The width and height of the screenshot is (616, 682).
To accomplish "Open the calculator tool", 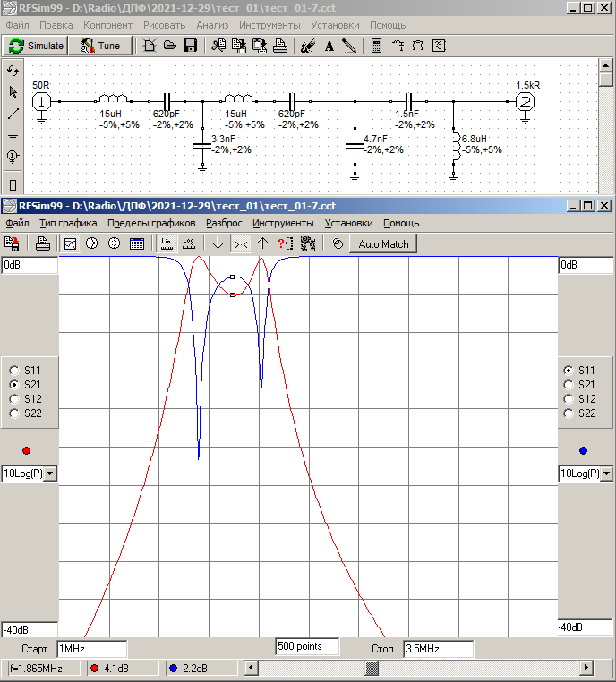I will [x=377, y=46].
